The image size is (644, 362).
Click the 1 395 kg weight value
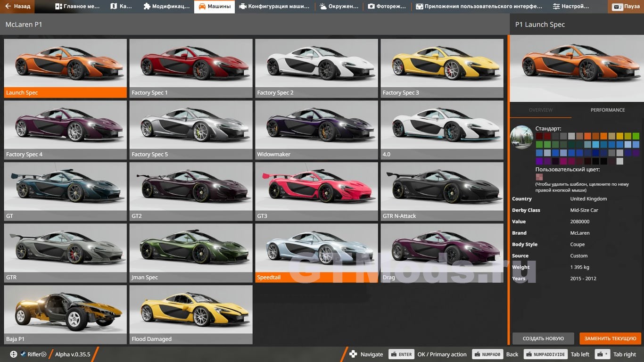click(x=580, y=267)
